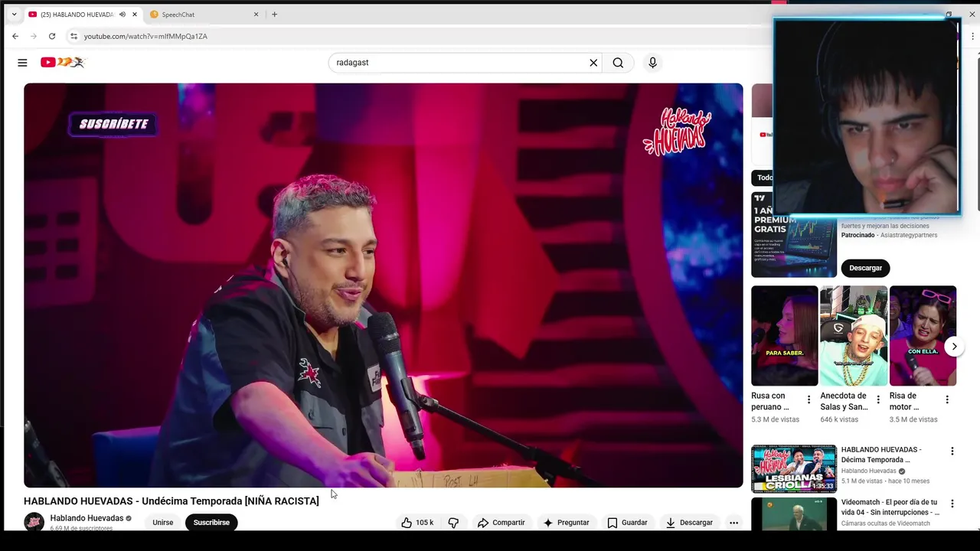Click the 3.5 M de vistas text

tap(913, 420)
